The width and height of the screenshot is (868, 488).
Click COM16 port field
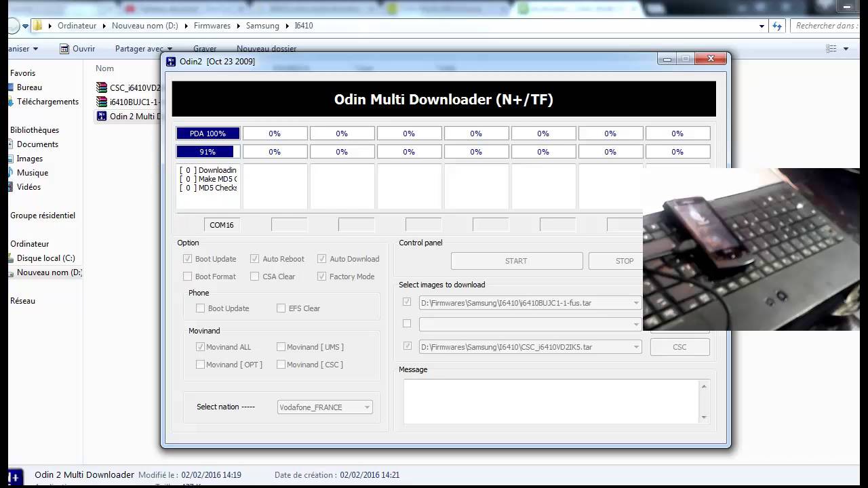pos(222,224)
